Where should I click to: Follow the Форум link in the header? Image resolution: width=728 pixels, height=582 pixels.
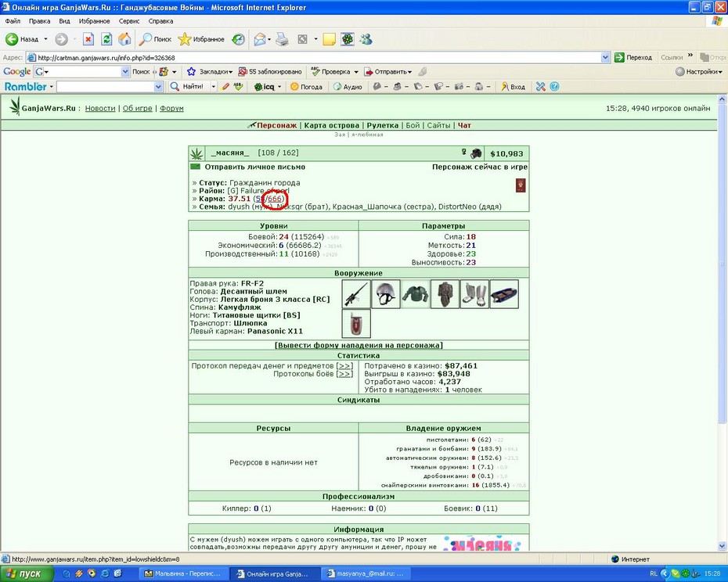pyautogui.click(x=171, y=108)
